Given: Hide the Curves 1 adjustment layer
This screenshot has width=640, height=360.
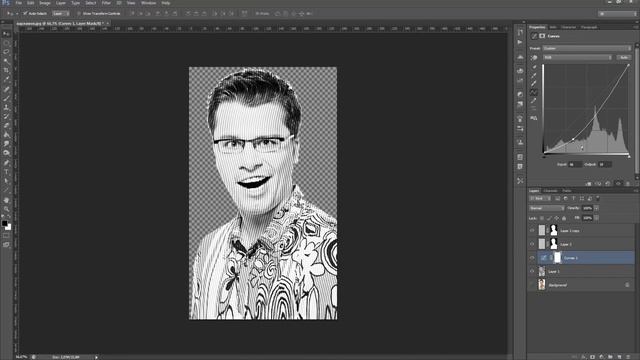Looking at the screenshot, I should (x=532, y=258).
